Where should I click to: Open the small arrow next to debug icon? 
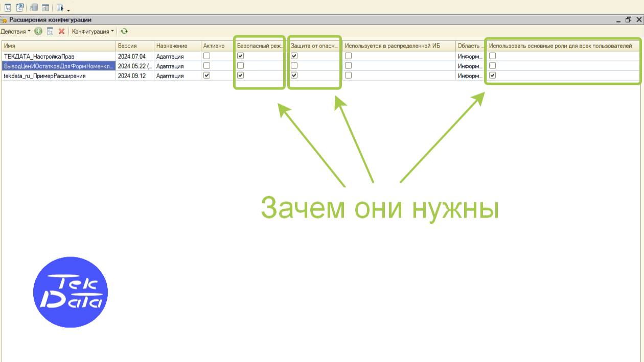coord(68,10)
